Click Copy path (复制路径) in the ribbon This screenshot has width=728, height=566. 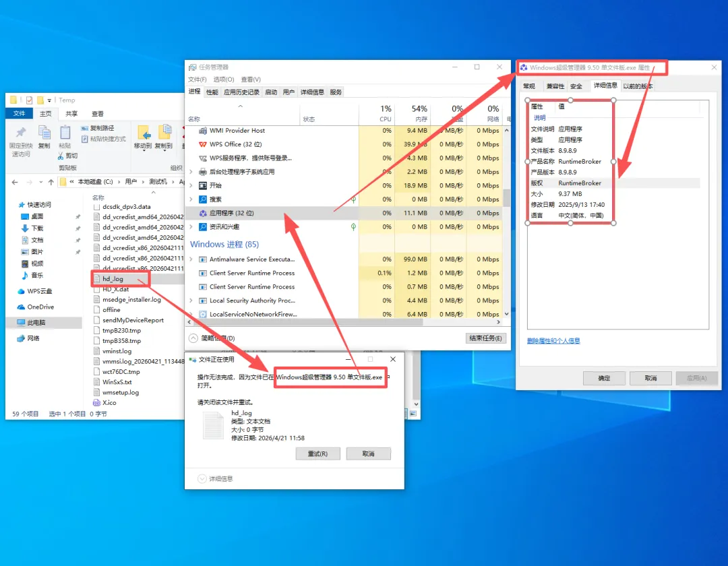click(x=98, y=128)
